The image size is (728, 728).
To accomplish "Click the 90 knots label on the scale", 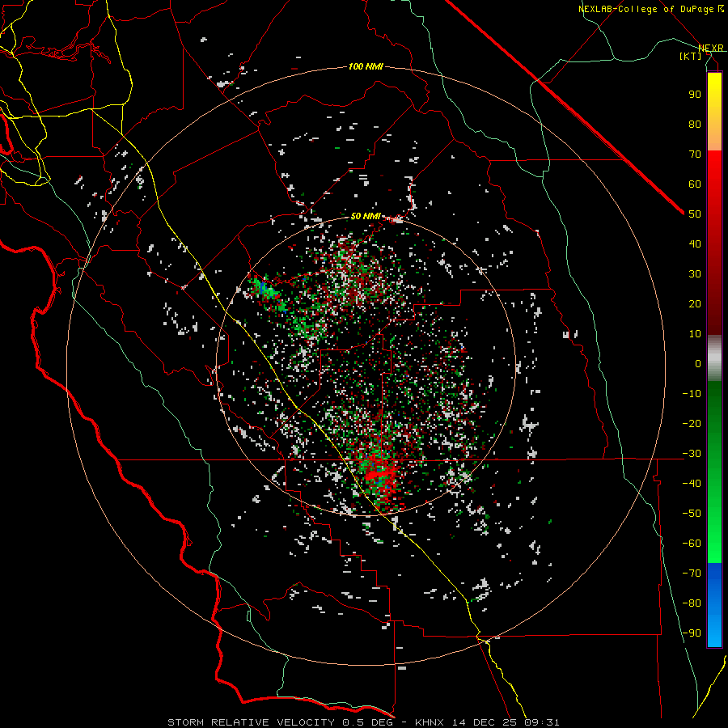I will [x=695, y=95].
